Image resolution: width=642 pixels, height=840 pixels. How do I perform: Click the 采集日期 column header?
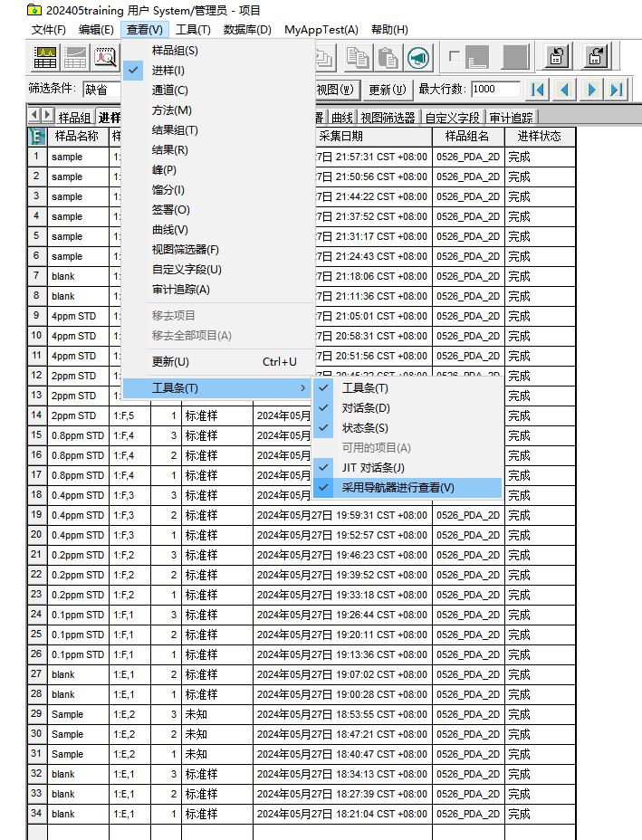(x=374, y=136)
